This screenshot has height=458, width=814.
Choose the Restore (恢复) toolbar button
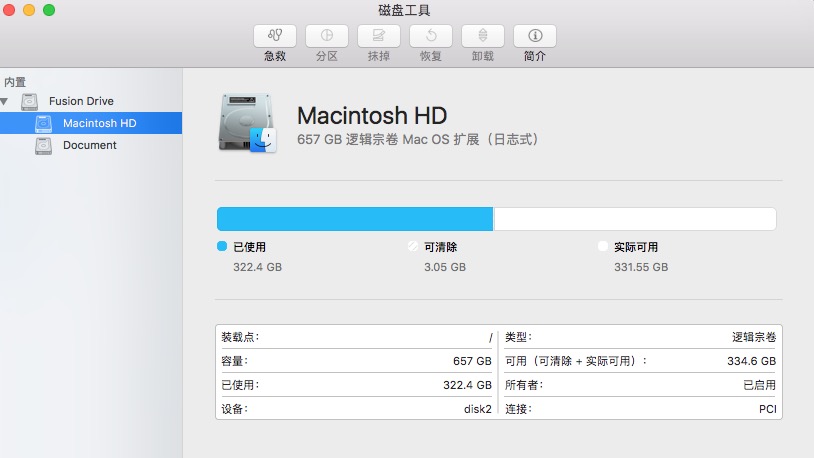click(x=430, y=36)
